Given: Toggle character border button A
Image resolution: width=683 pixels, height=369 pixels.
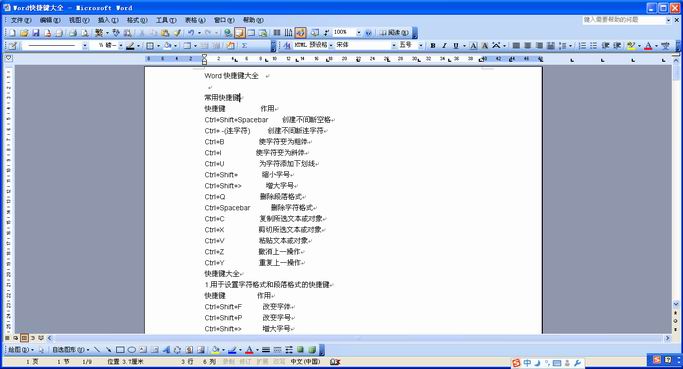Looking at the screenshot, I should tap(473, 45).
